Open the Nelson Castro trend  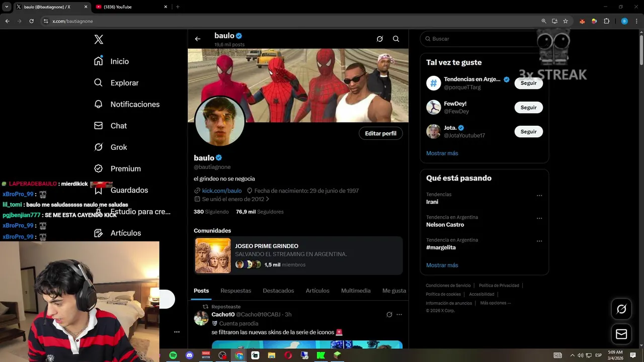click(445, 225)
